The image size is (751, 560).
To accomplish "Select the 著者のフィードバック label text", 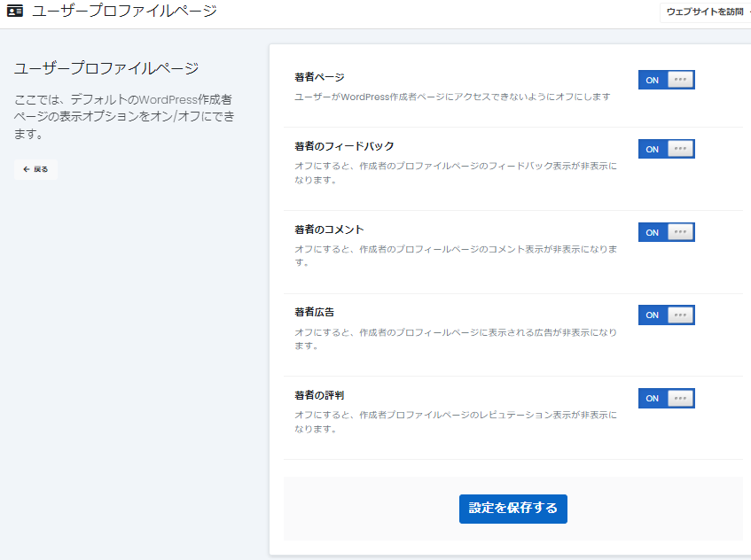I will [344, 146].
